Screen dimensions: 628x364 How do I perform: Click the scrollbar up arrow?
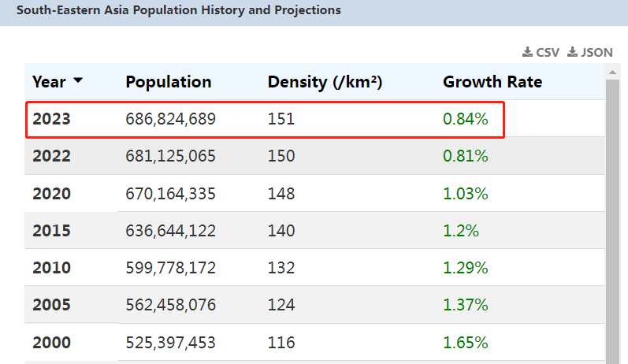612,72
